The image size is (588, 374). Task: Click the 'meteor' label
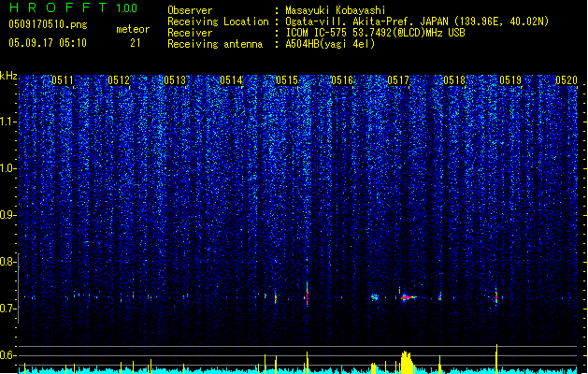133,29
